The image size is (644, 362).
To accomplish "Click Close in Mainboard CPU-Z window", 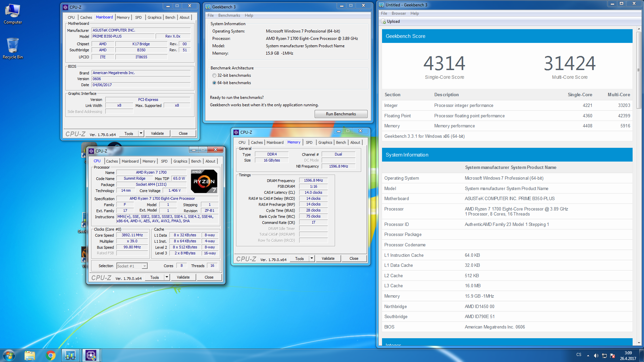I will (183, 133).
